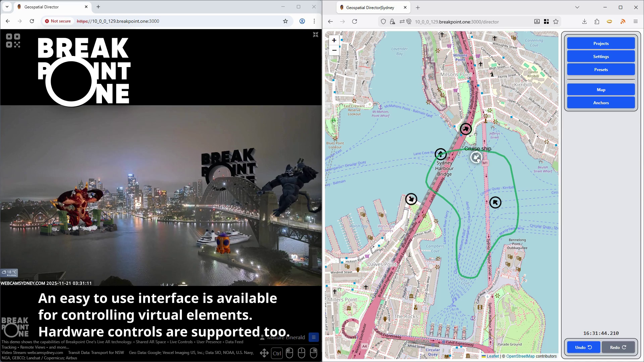Viewport: 644px width, 362px height.
Task: Click the left mouse button icon
Action: point(289,353)
